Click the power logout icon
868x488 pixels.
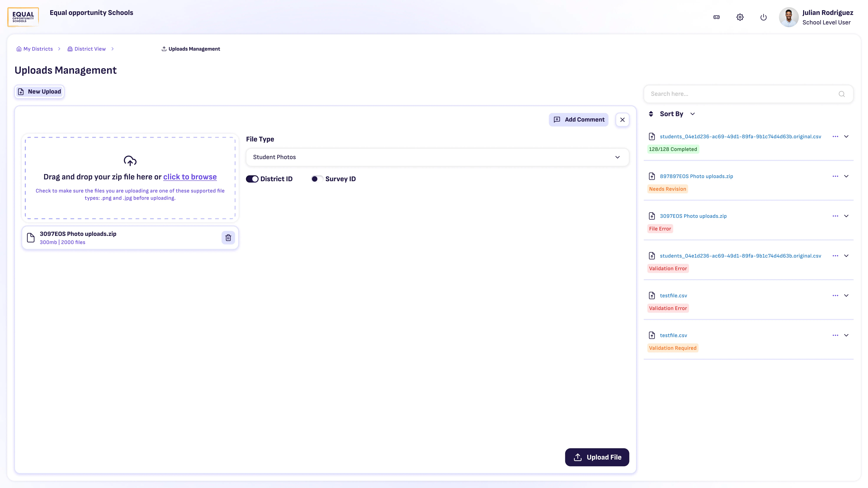pyautogui.click(x=764, y=17)
